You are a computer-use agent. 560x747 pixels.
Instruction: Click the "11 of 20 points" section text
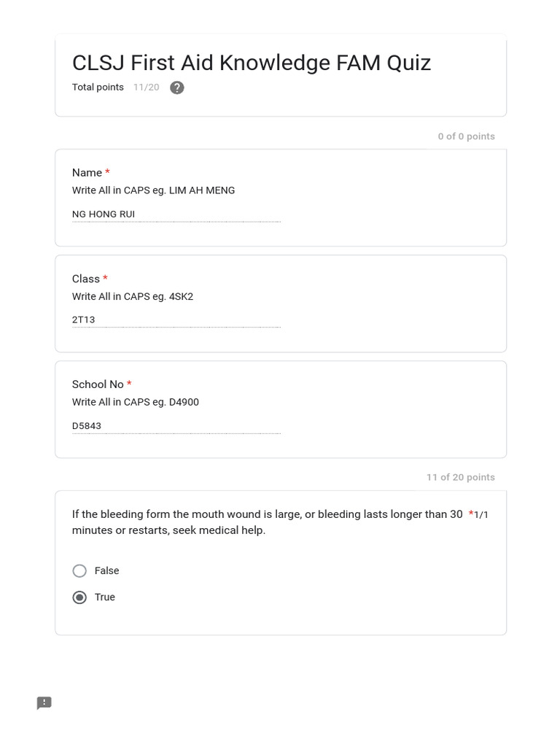[460, 477]
